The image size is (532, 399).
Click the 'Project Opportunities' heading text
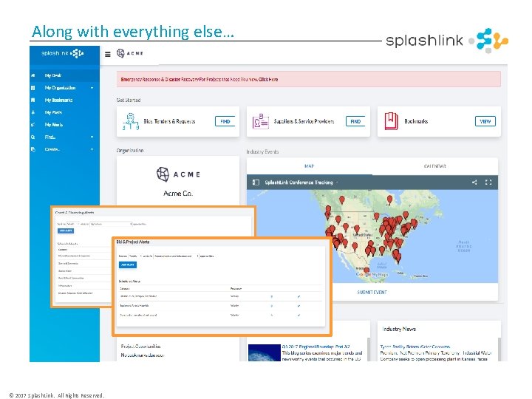tap(140, 347)
